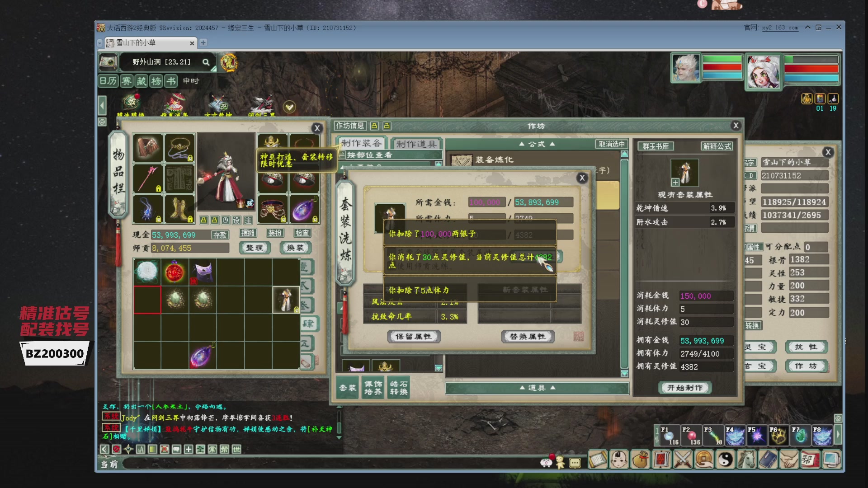
Task: Open the 群玉书库 library button
Action: click(656, 146)
